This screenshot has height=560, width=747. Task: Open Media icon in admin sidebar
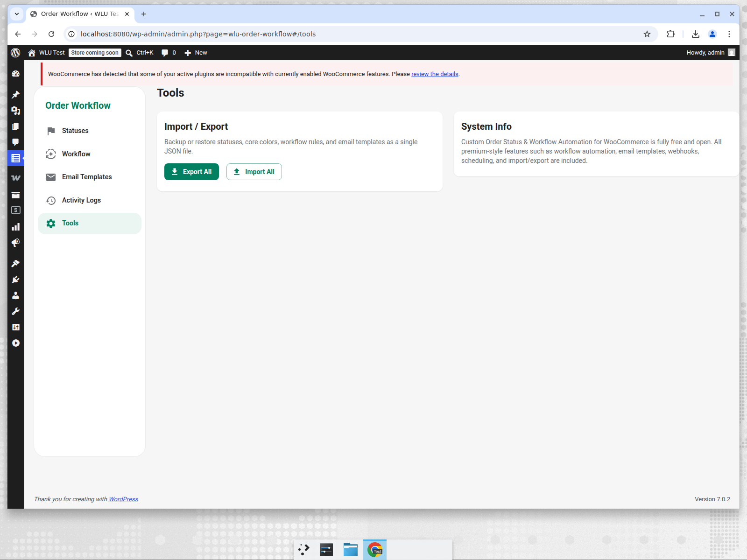point(15,111)
